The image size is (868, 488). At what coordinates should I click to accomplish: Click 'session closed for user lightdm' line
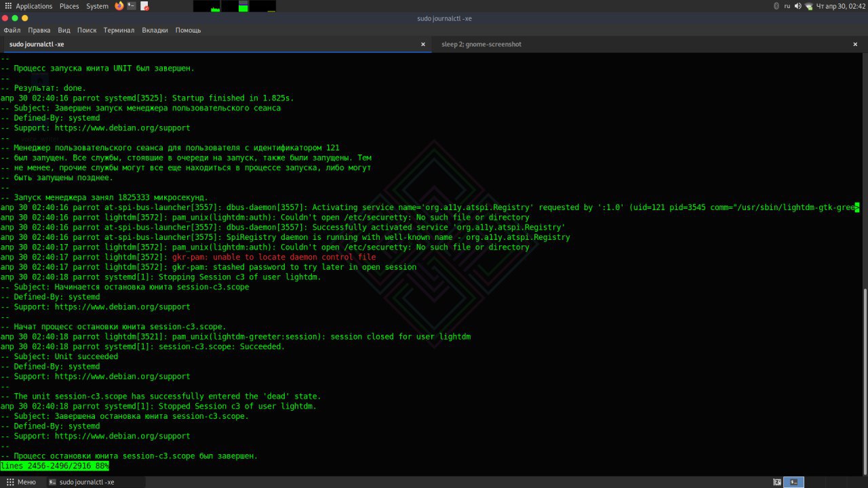235,337
